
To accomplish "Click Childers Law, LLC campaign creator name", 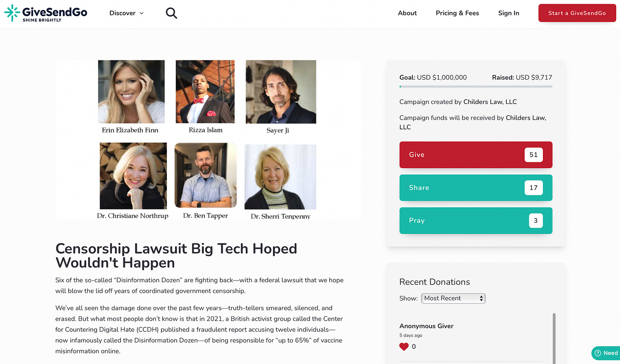I will [x=490, y=102].
